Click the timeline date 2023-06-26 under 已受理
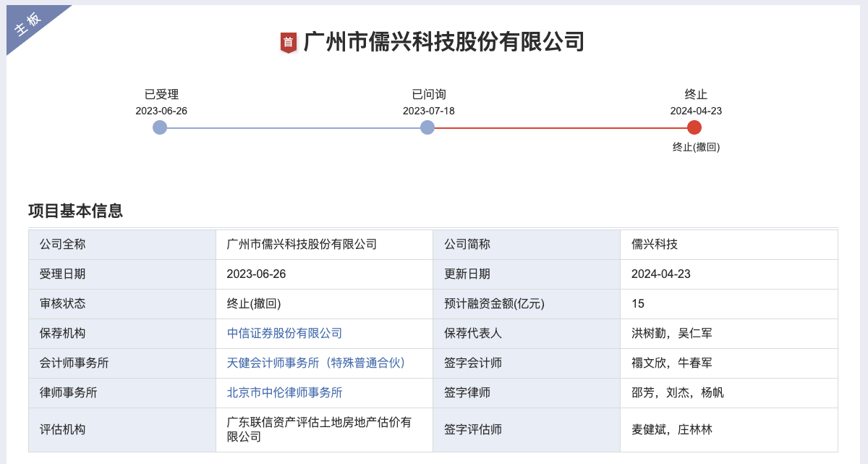Image resolution: width=868 pixels, height=464 pixels. coord(161,111)
